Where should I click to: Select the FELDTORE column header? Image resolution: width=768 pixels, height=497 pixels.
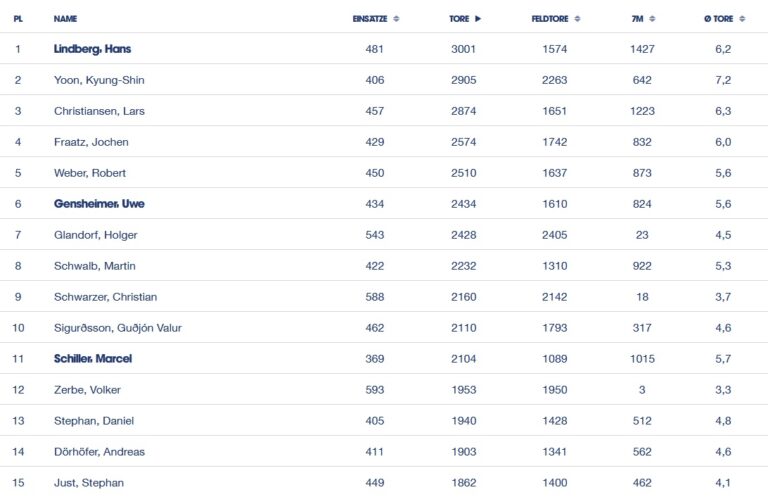coord(550,19)
